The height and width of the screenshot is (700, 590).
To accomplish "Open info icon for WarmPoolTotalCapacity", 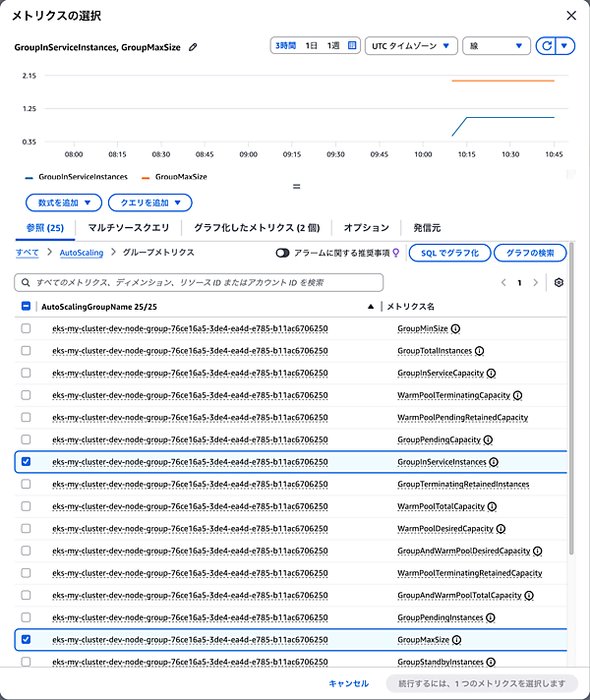I will coord(493,506).
